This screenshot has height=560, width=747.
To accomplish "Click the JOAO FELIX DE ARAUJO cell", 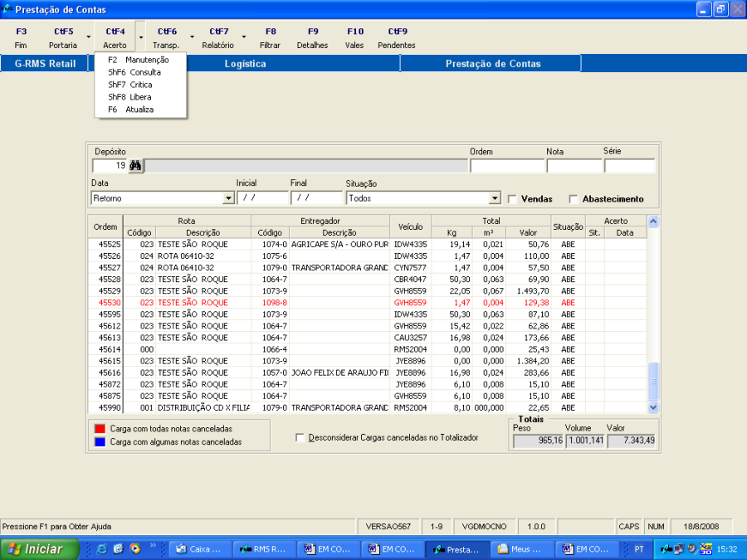I will [x=339, y=373].
